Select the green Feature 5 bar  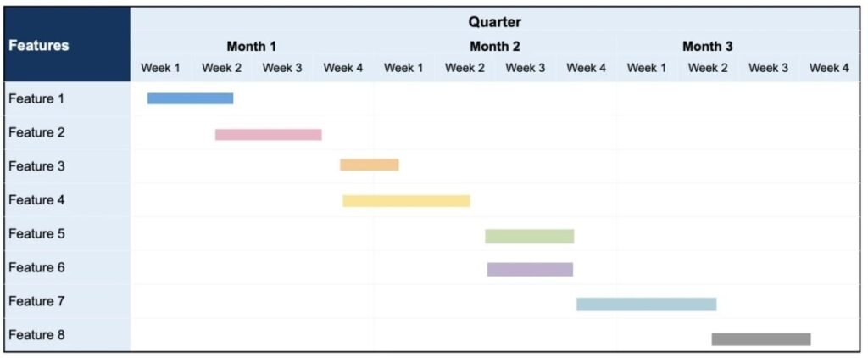(530, 236)
